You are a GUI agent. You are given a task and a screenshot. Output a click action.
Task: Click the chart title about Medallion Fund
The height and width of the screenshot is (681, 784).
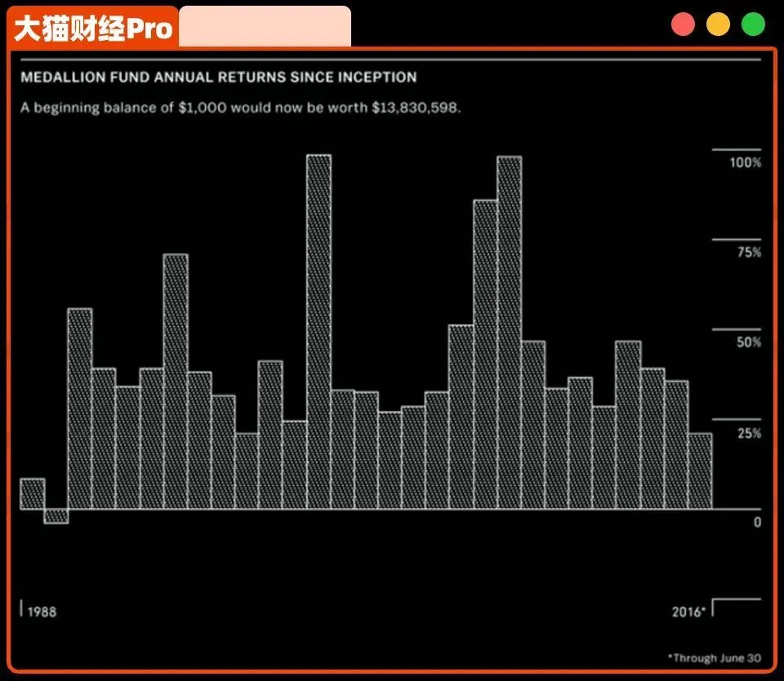tap(218, 78)
